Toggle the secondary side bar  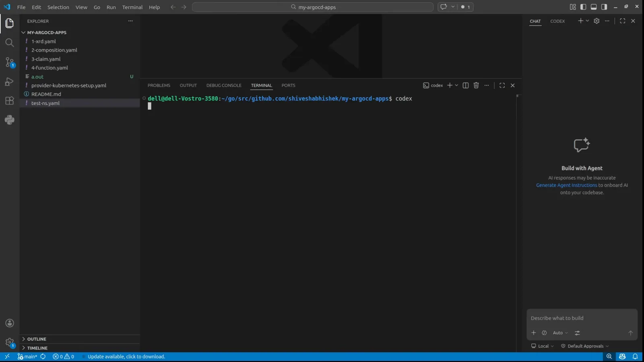point(604,7)
